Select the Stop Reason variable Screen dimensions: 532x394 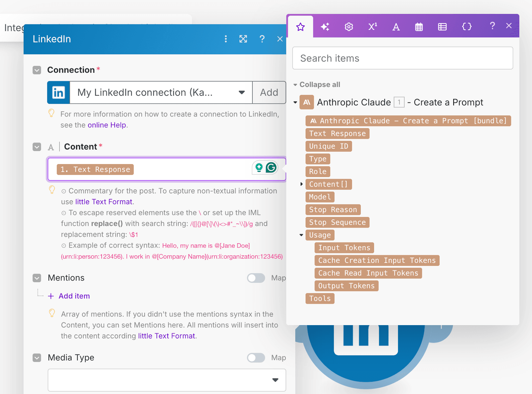[x=333, y=209]
